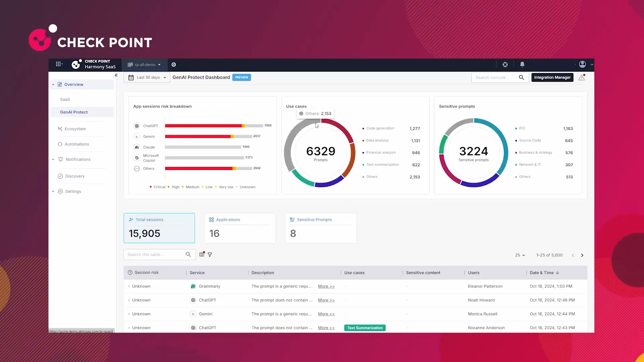Expand the Notifications section chevron
Screen dimensions: 644x362
point(53,160)
